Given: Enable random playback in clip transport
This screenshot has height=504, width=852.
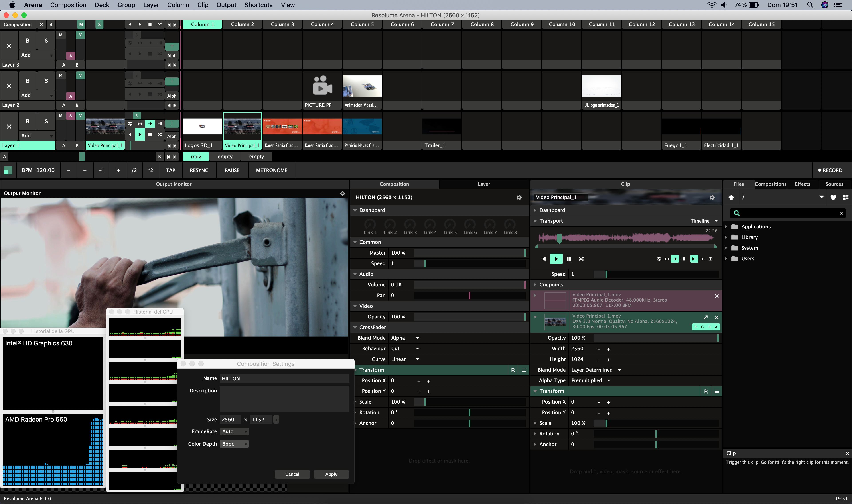Looking at the screenshot, I should [x=581, y=259].
